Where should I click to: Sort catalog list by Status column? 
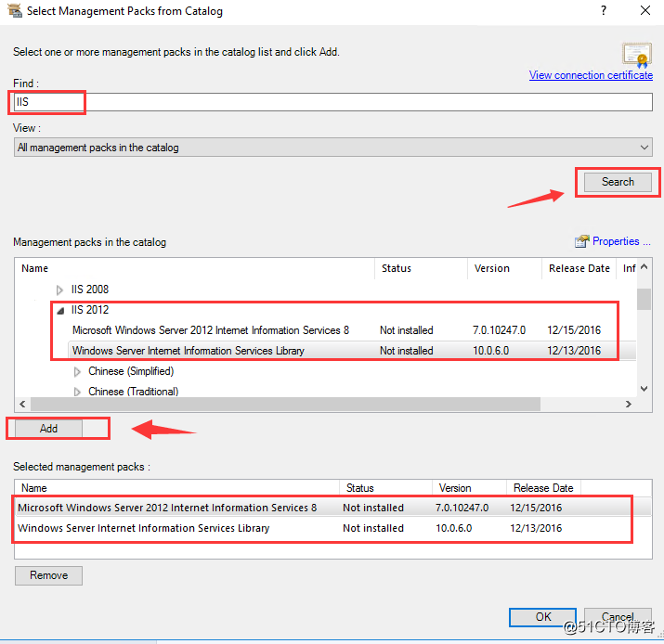422,268
